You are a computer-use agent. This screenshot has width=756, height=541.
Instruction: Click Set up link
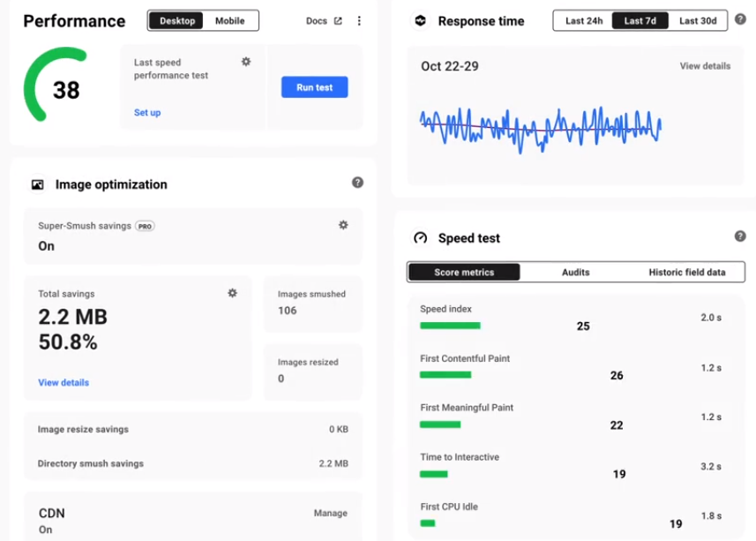click(147, 113)
